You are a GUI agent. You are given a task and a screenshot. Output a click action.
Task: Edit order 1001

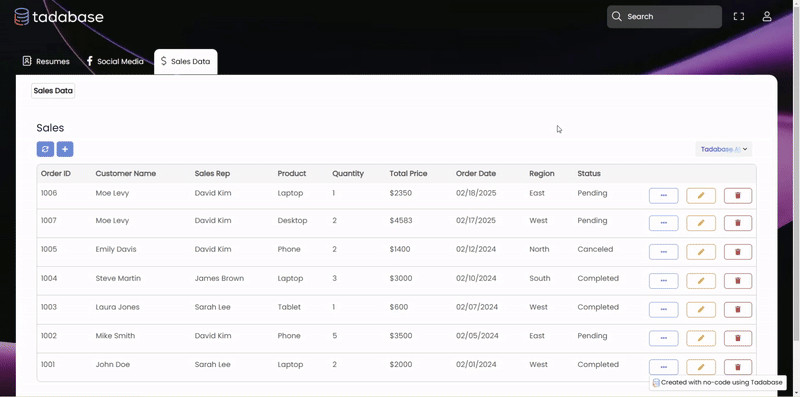701,367
